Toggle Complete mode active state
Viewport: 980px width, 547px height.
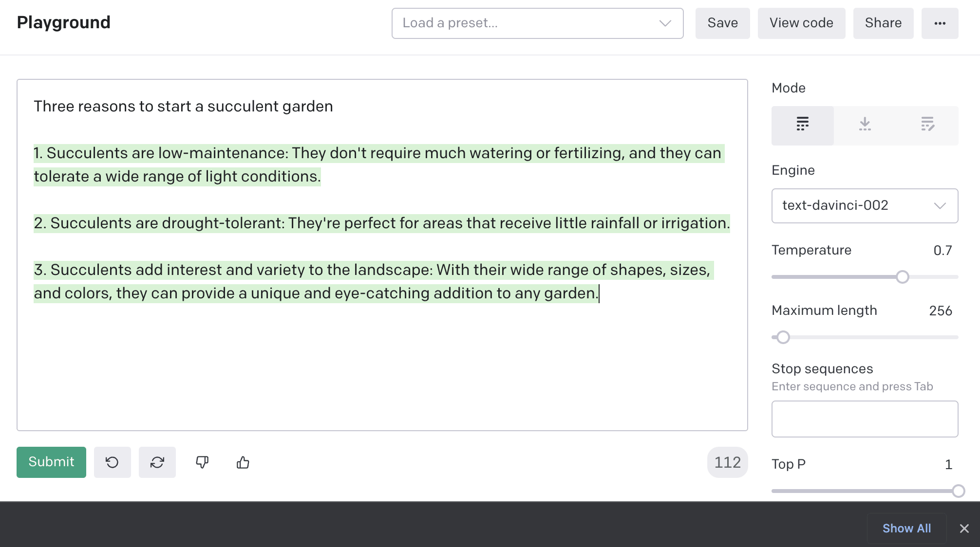click(x=802, y=124)
